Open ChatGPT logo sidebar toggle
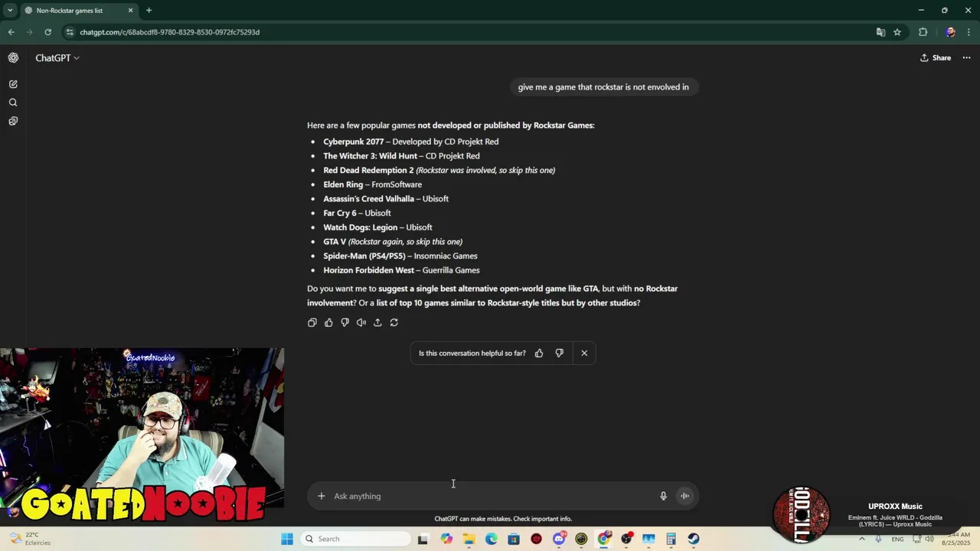980x551 pixels. pos(13,58)
